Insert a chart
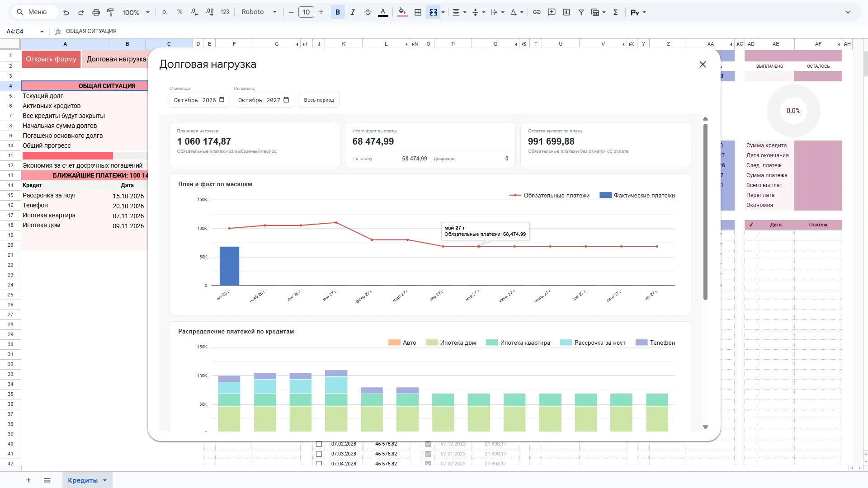Viewport: 868px width, 488px height. [x=566, y=12]
